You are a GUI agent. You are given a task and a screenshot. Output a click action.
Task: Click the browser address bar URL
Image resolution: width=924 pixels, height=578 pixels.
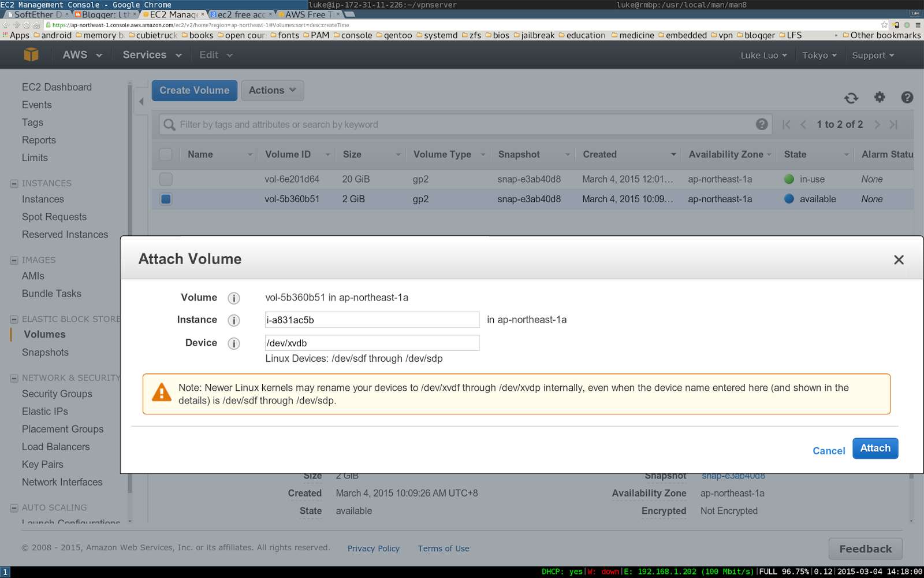(x=200, y=25)
